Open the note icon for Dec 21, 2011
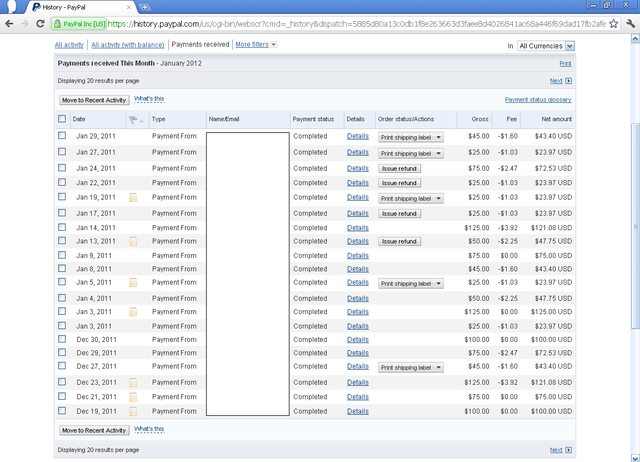640x462 pixels. 133,397
